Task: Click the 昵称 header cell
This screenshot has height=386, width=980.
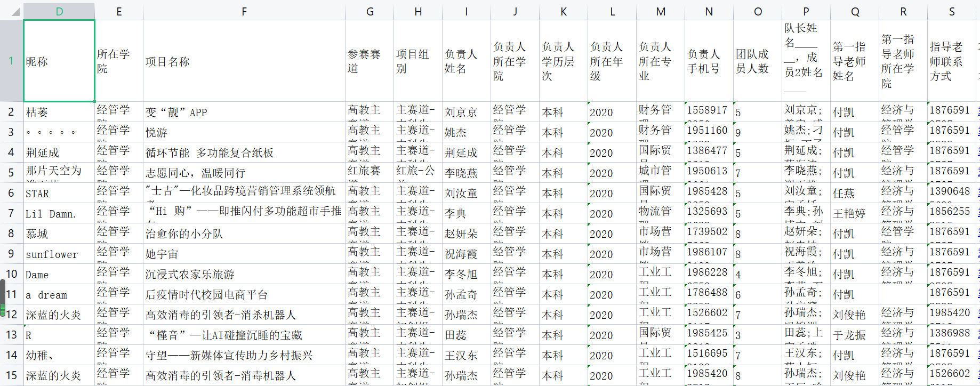Action: [x=59, y=61]
